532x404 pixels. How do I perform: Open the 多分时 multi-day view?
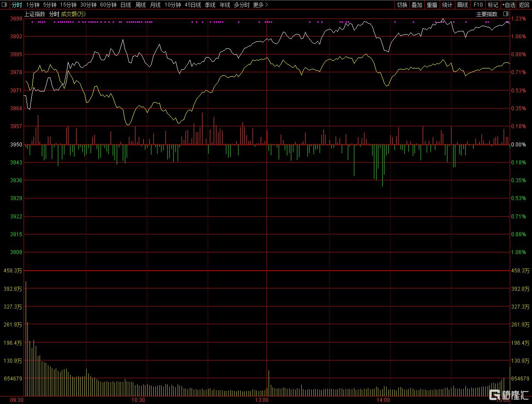pyautogui.click(x=242, y=5)
